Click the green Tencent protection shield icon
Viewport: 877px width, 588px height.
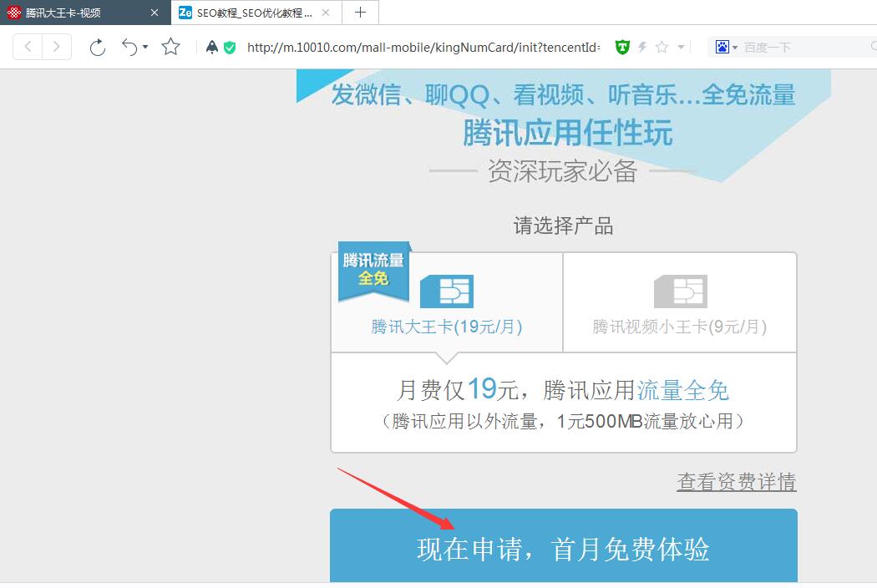tap(624, 47)
